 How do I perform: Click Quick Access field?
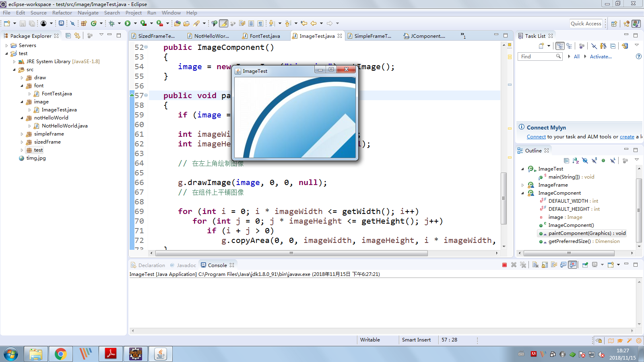point(586,24)
